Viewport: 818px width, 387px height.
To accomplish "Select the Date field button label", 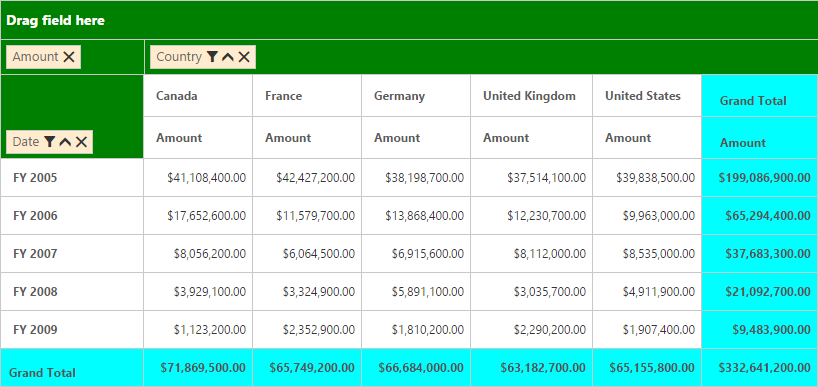I will tap(26, 141).
